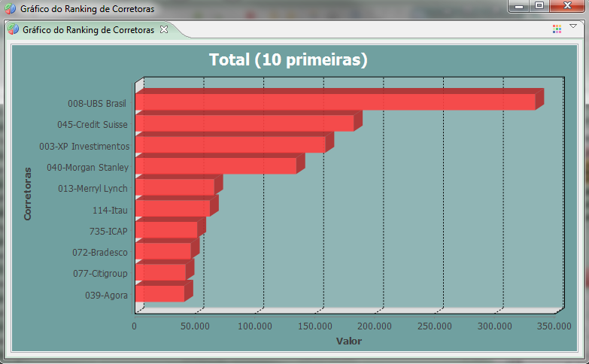Click the '200.000' value tick label
Image resolution: width=589 pixels, height=364 pixels.
pos(375,326)
